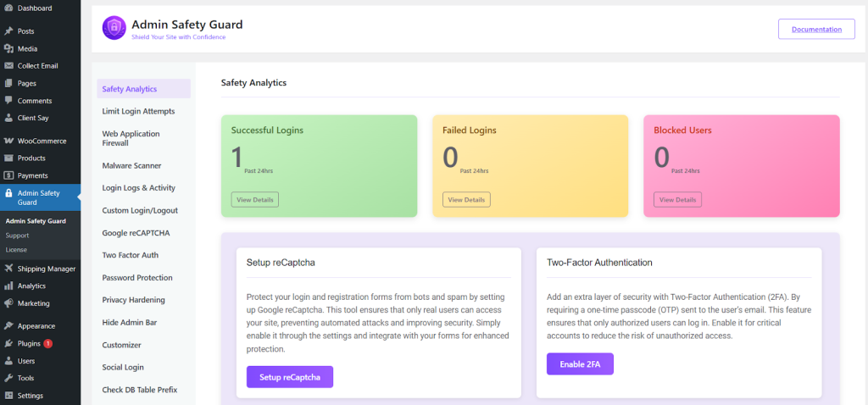View Details of Failed Logins

466,200
